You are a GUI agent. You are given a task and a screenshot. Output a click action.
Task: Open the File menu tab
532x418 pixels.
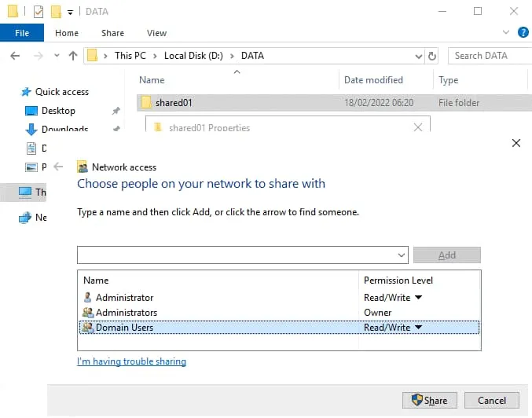point(22,33)
